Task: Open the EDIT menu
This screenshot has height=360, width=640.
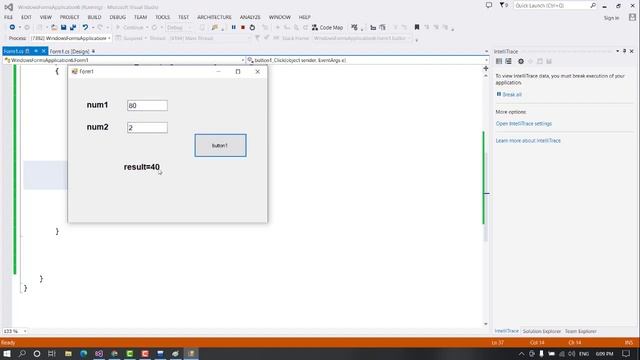Action: pyautogui.click(x=27, y=17)
